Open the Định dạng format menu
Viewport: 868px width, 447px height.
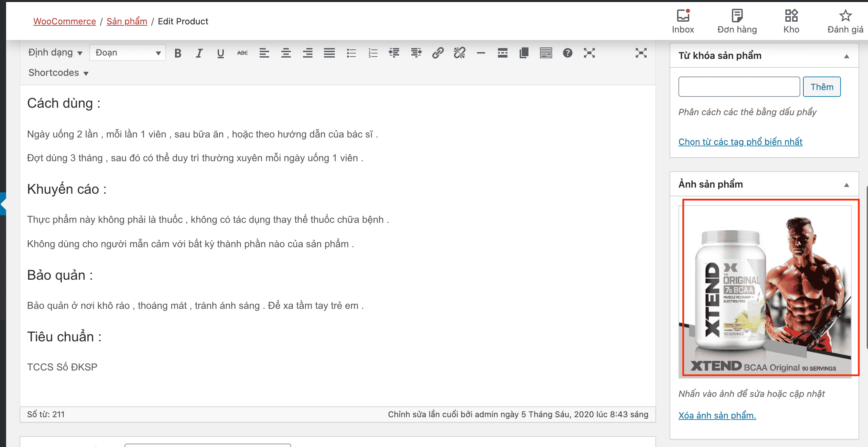coord(55,52)
